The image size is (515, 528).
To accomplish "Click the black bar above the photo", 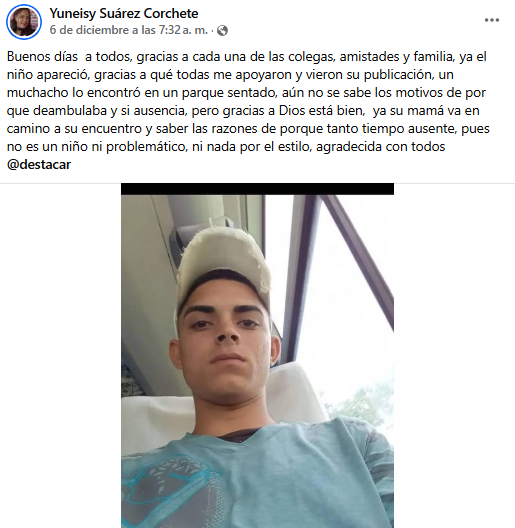I will [257, 189].
